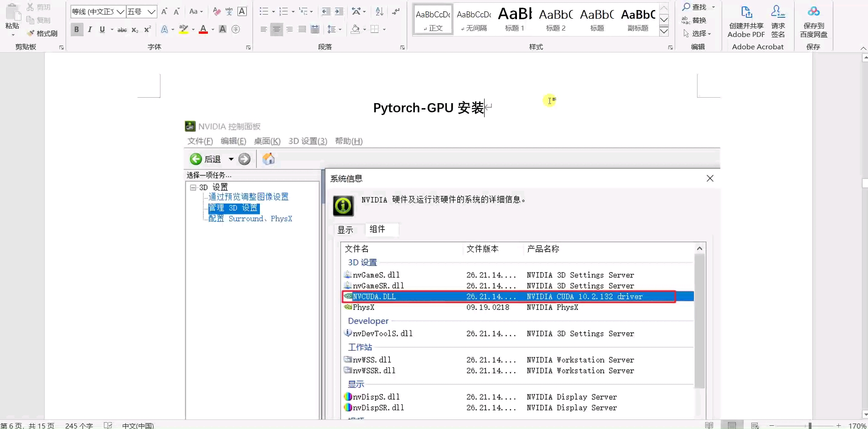Increase the paragraph indent
Viewport: 868px width, 429px height.
tap(339, 11)
